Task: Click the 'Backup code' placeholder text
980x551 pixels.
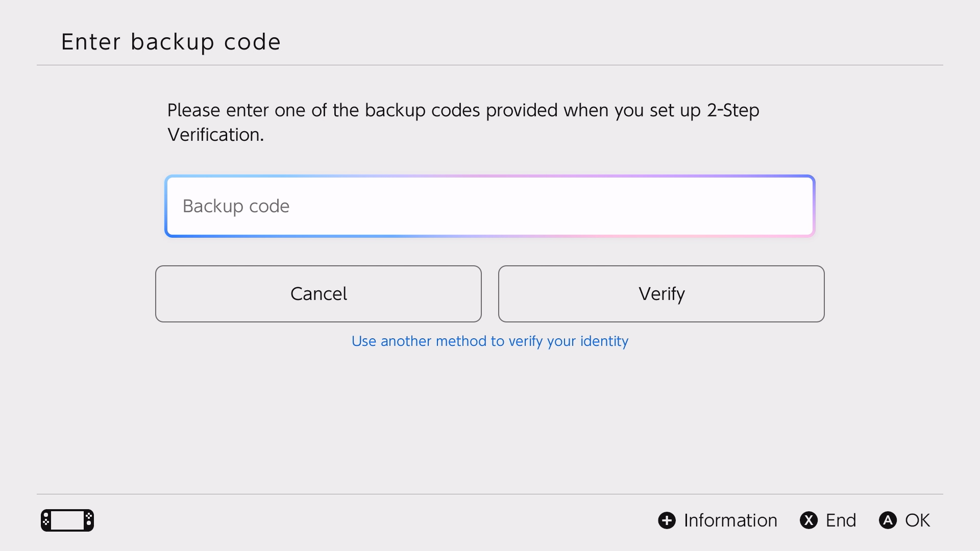Action: [236, 206]
